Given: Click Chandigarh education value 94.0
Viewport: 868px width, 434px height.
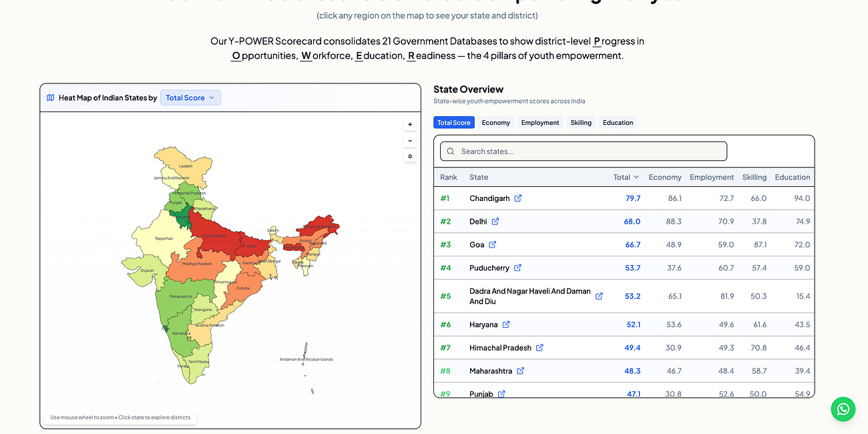Looking at the screenshot, I should [802, 198].
